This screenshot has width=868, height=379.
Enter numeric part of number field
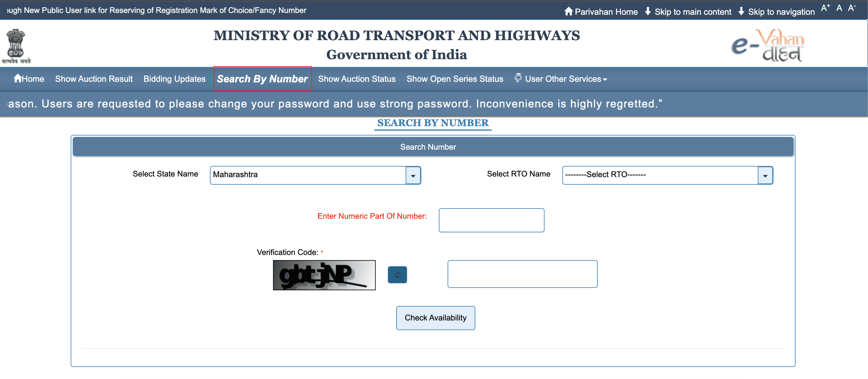pyautogui.click(x=491, y=220)
